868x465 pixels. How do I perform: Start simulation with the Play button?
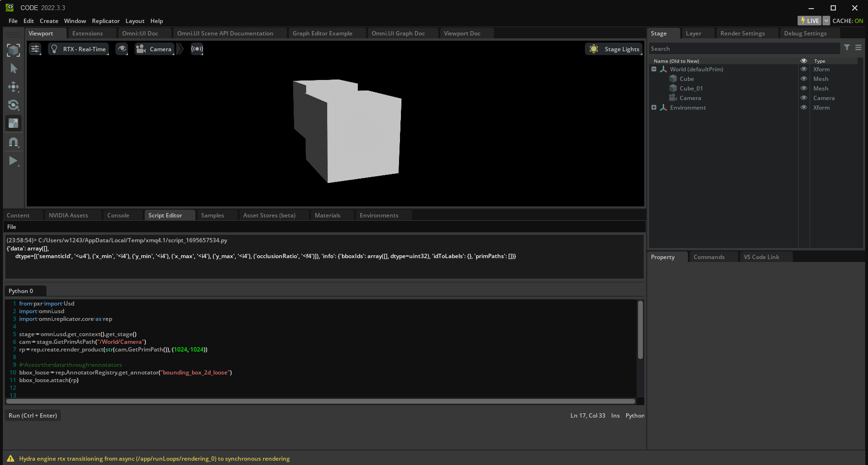pos(13,161)
